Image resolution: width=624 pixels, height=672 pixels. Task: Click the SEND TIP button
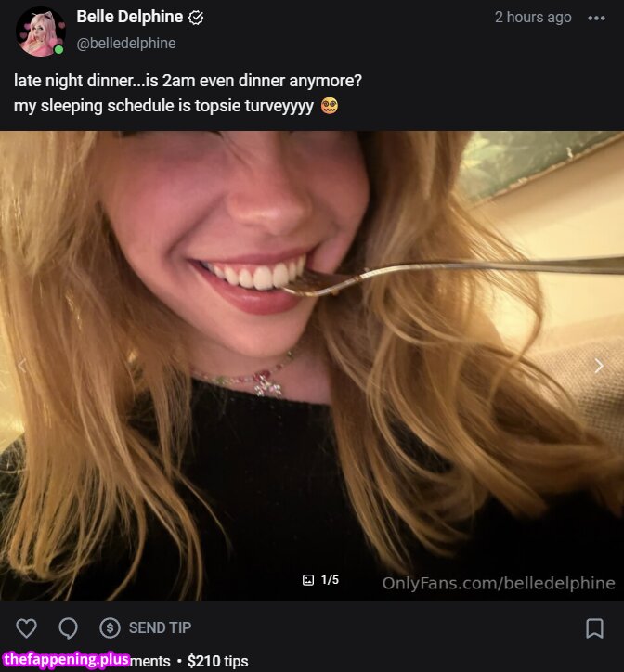(x=146, y=628)
